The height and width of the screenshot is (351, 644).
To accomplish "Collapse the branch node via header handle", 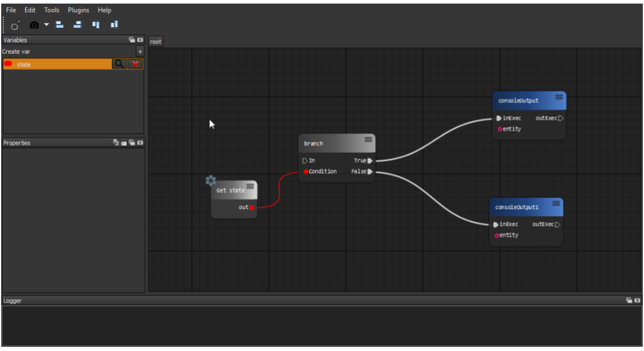I will 368,140.
